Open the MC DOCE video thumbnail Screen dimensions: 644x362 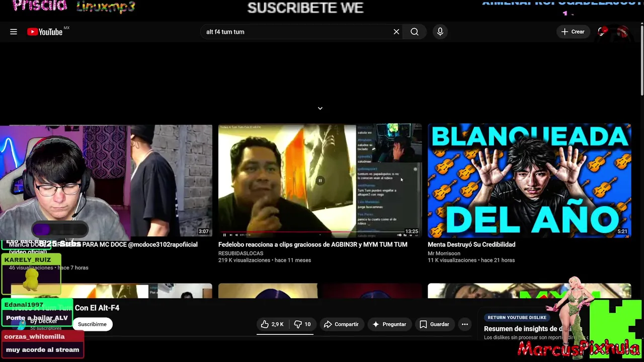pyautogui.click(x=171, y=180)
